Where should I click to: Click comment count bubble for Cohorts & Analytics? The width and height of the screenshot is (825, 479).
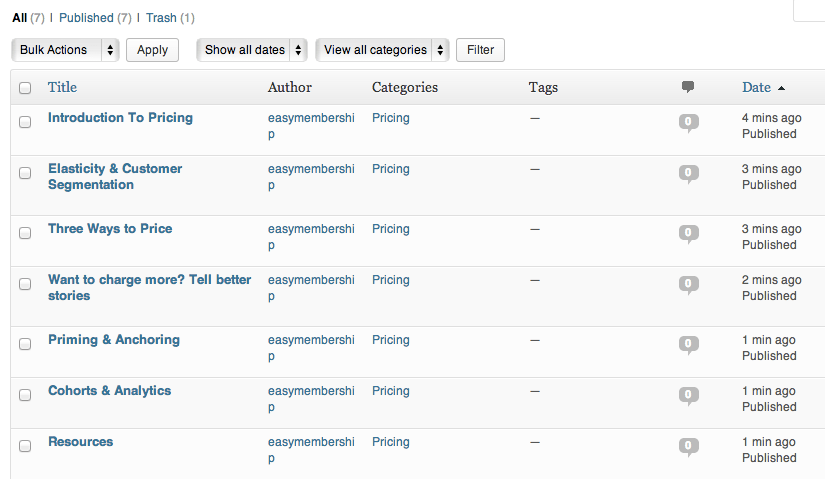[688, 395]
